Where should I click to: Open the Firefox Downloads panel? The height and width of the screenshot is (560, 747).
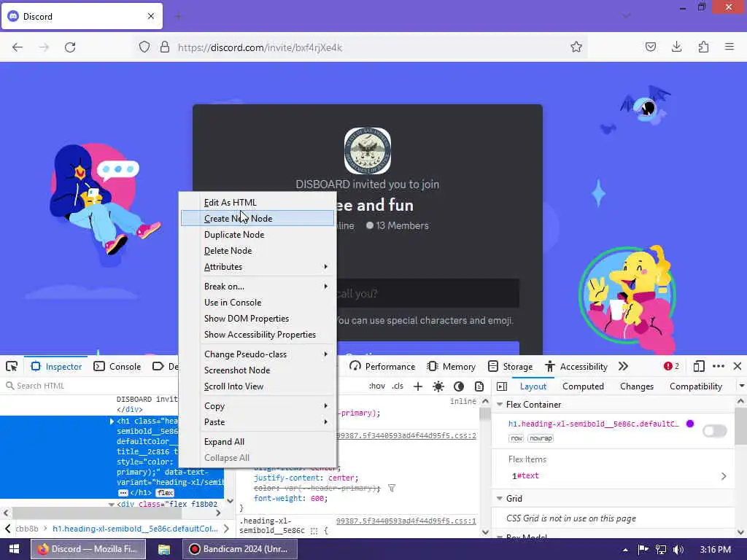(x=677, y=47)
